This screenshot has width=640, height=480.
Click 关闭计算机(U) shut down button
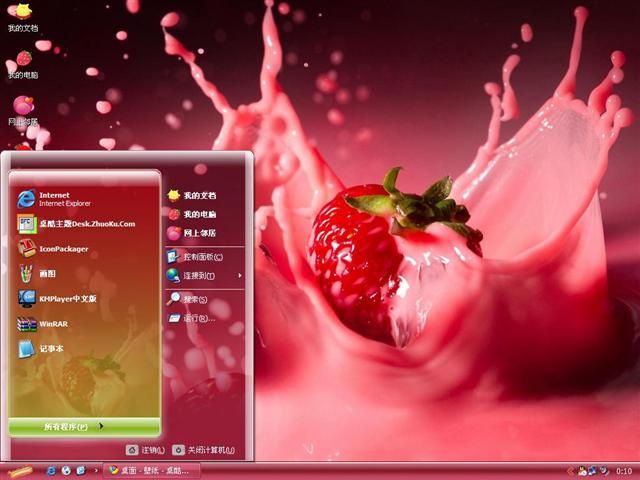pos(204,450)
